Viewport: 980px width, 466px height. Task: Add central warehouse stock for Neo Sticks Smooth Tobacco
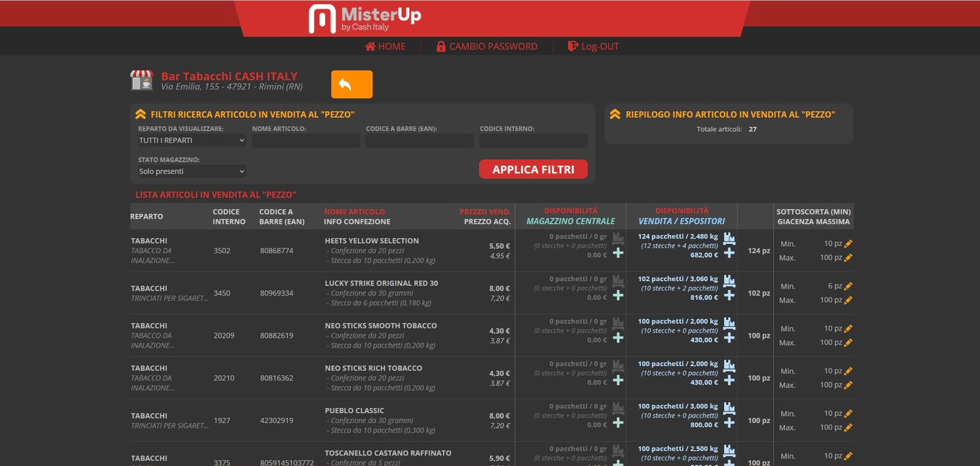tap(618, 337)
